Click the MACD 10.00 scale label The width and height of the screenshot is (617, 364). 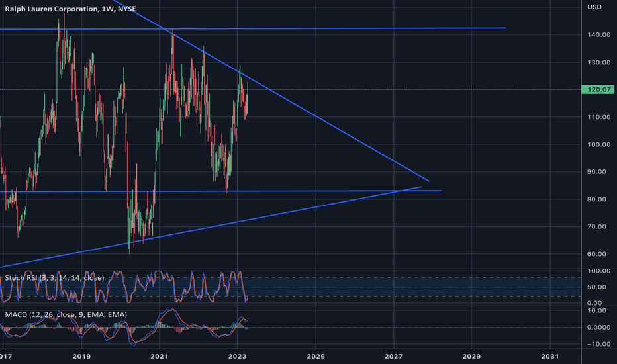coord(596,310)
